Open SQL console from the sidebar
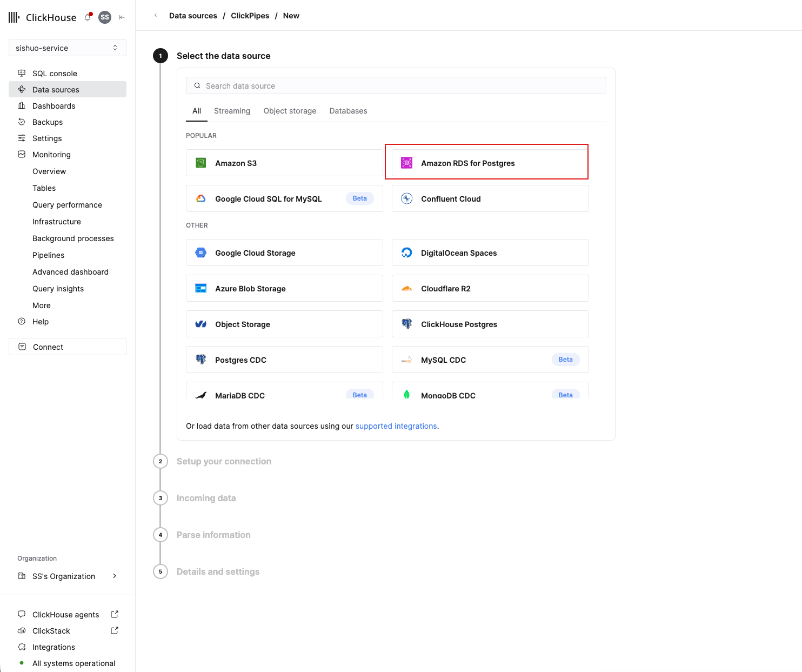 click(68, 73)
